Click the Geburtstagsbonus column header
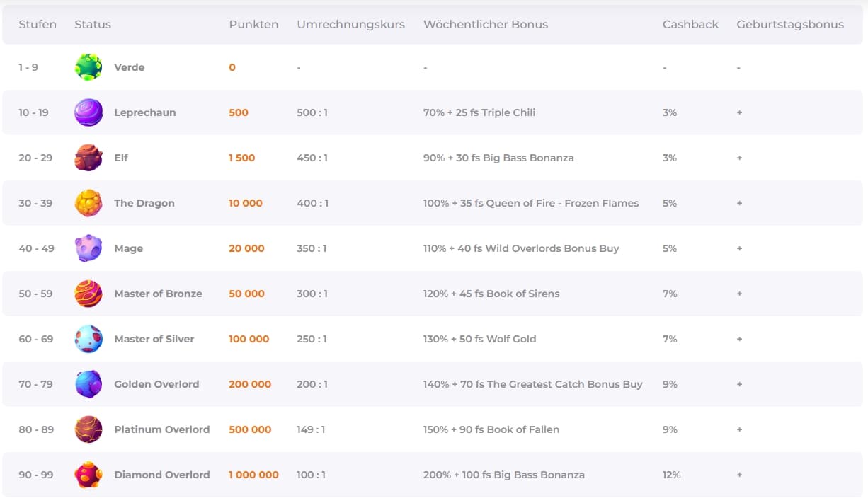The image size is (868, 503). tap(789, 24)
